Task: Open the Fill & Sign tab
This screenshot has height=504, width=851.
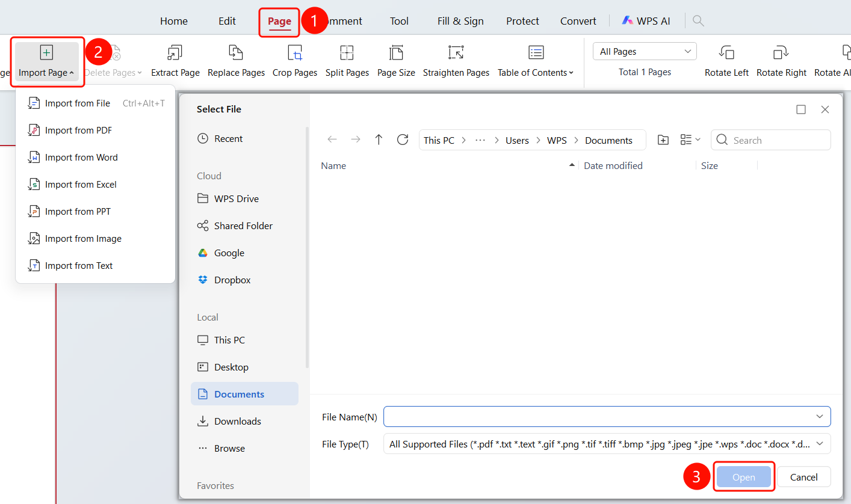Action: pyautogui.click(x=460, y=21)
